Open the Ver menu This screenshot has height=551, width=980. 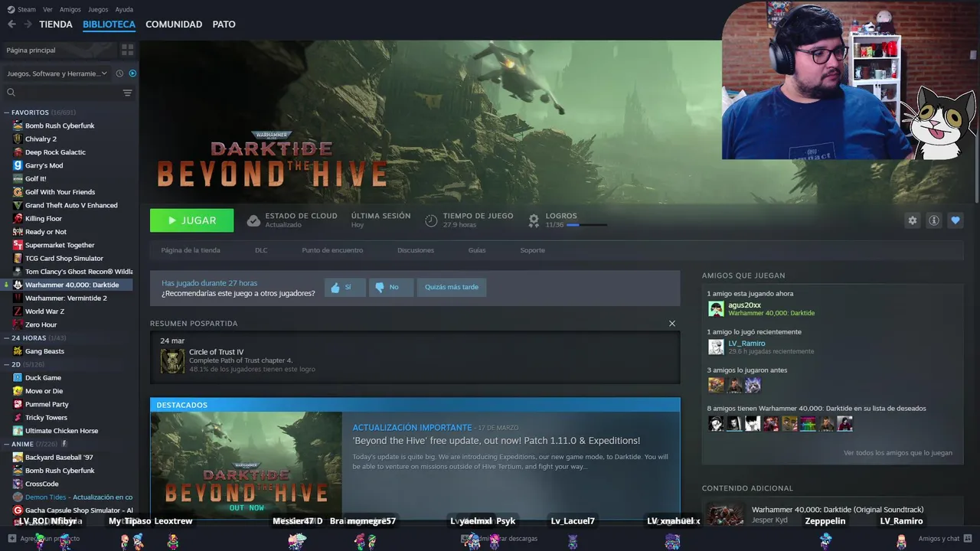[x=47, y=9]
